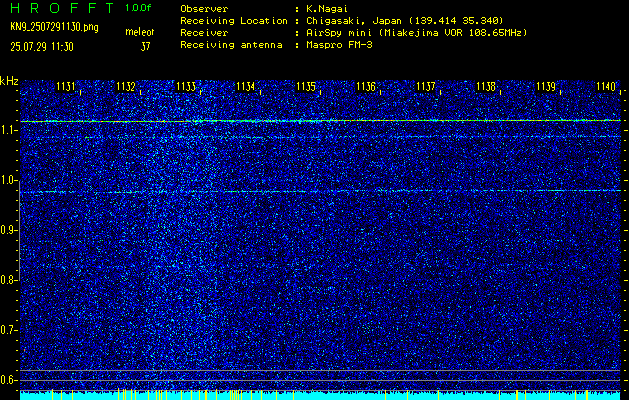Click the filename KN9_2507291130.png
The height and width of the screenshot is (400, 629).
point(54,27)
